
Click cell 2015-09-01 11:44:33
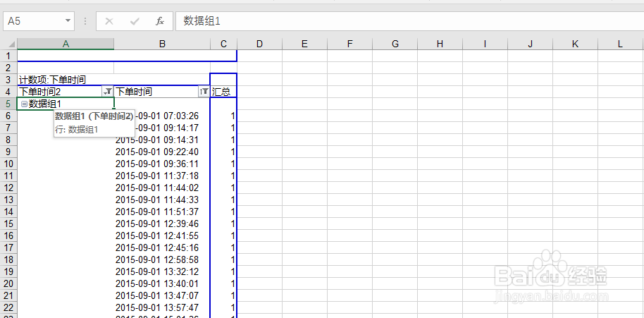point(162,200)
